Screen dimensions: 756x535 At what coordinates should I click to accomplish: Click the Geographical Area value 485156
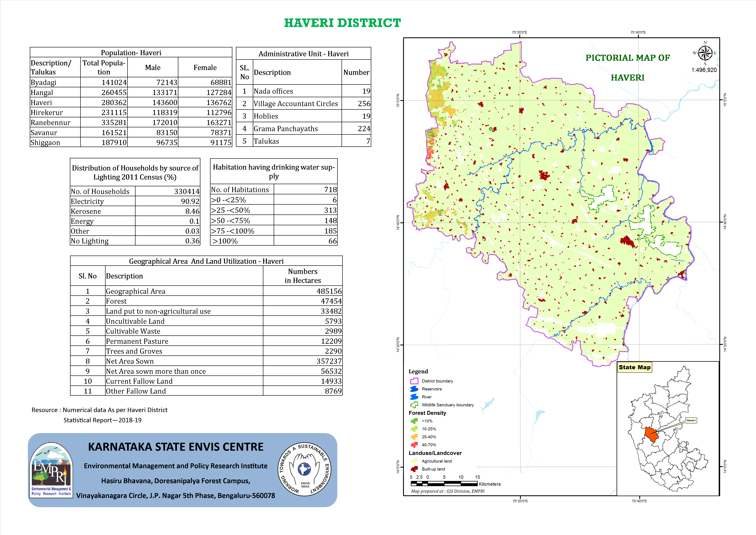click(x=329, y=291)
